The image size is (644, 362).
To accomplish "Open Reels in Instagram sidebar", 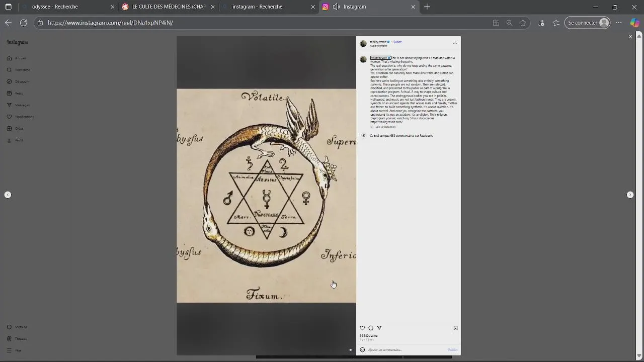I will tap(15, 94).
